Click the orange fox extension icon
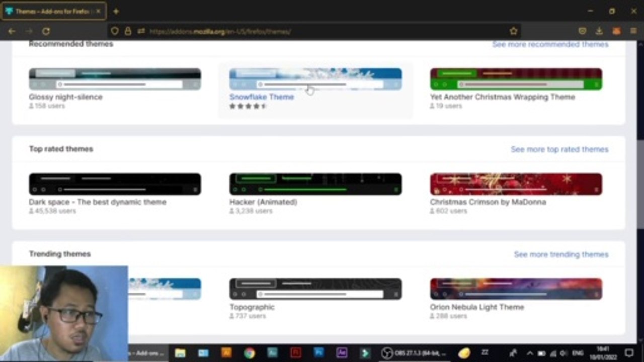This screenshot has width=644, height=362. point(616,31)
